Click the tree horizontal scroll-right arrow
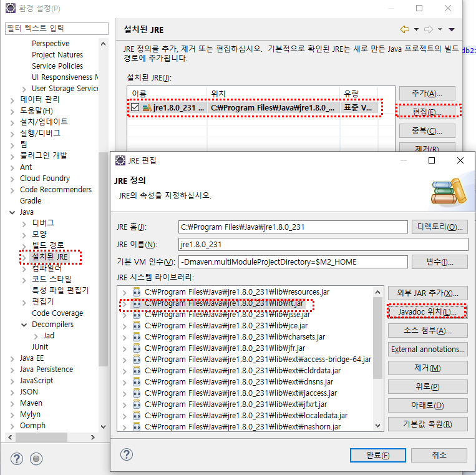The height and width of the screenshot is (475, 476). (93, 437)
